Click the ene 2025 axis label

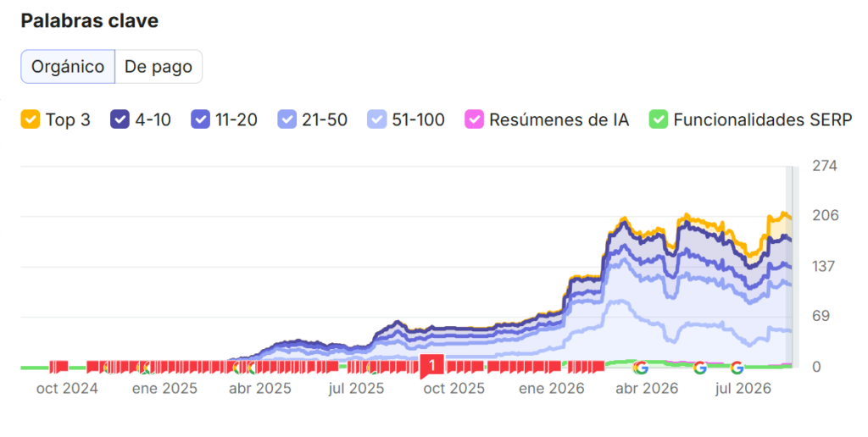[164, 389]
